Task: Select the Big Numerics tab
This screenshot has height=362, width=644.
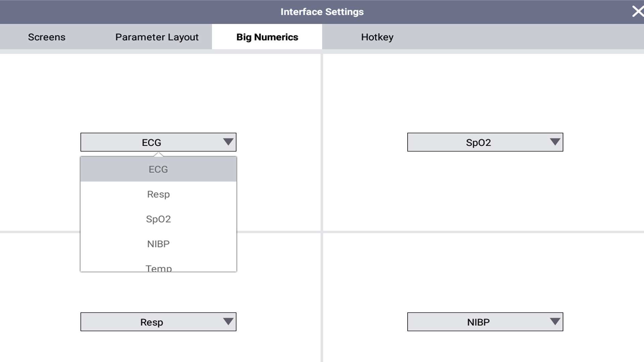Action: [267, 37]
